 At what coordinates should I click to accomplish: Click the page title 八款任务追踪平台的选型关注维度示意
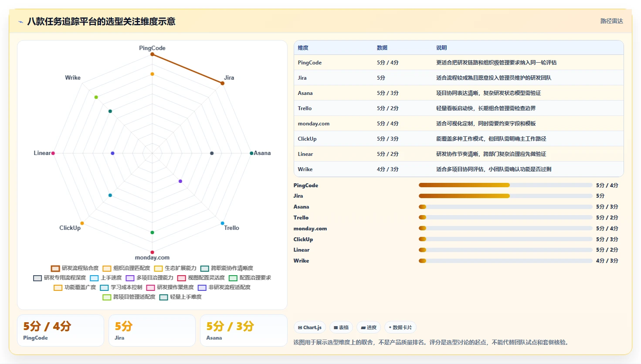click(101, 21)
